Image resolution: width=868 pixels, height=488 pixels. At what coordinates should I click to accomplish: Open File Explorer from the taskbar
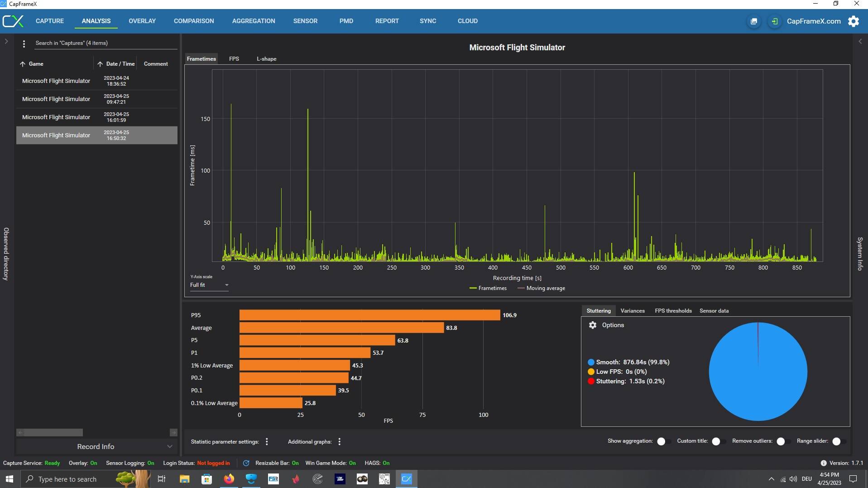184,479
